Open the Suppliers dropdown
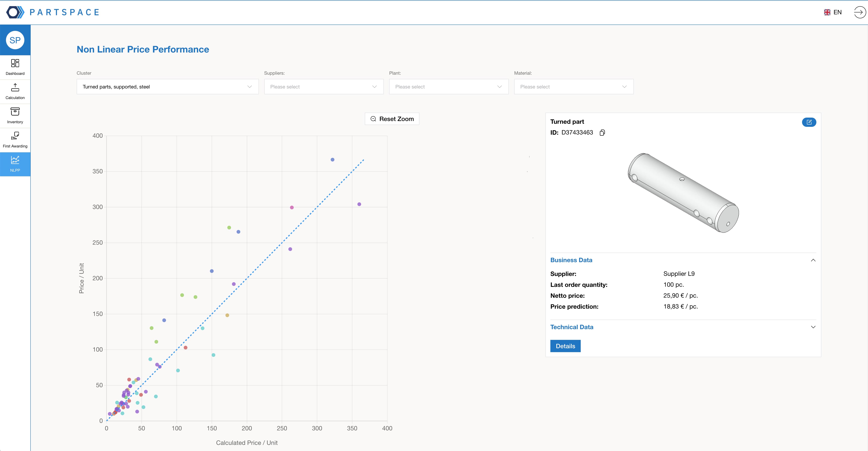868x451 pixels. 323,87
